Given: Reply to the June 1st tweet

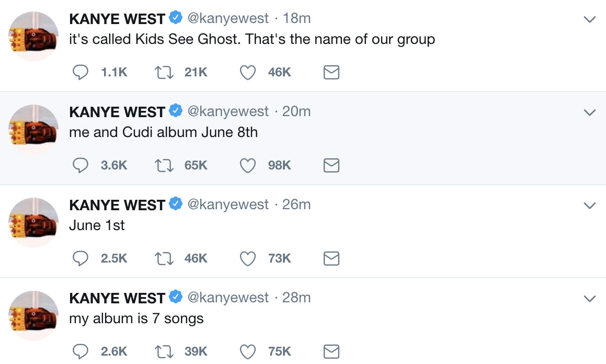Looking at the screenshot, I should click(x=80, y=258).
